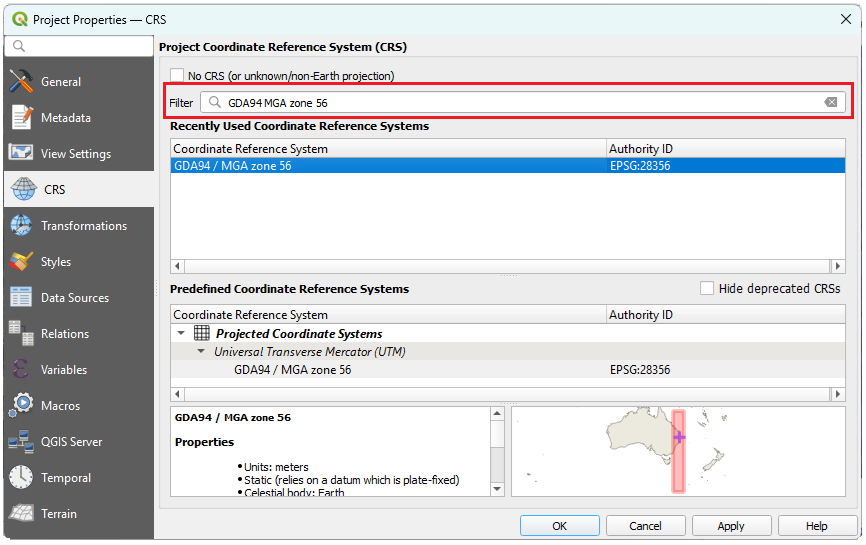Click the General wrench icon in sidebar
This screenshot has width=866, height=545.
pos(21,82)
